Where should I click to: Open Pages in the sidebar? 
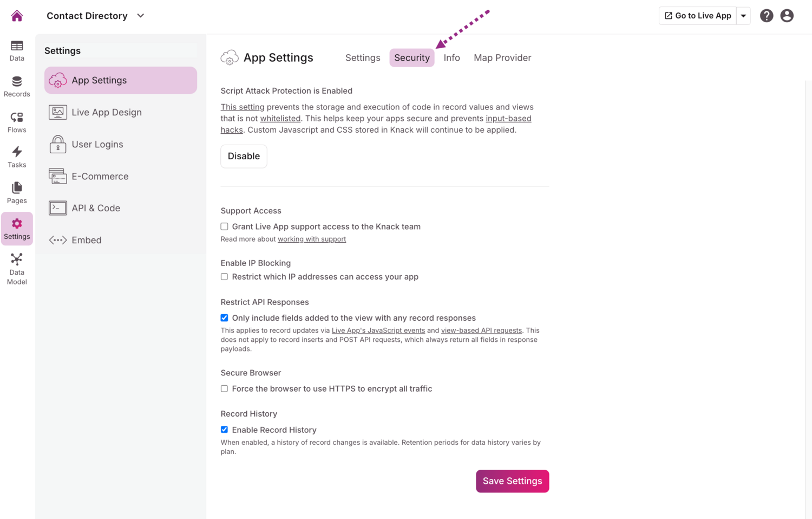(17, 193)
